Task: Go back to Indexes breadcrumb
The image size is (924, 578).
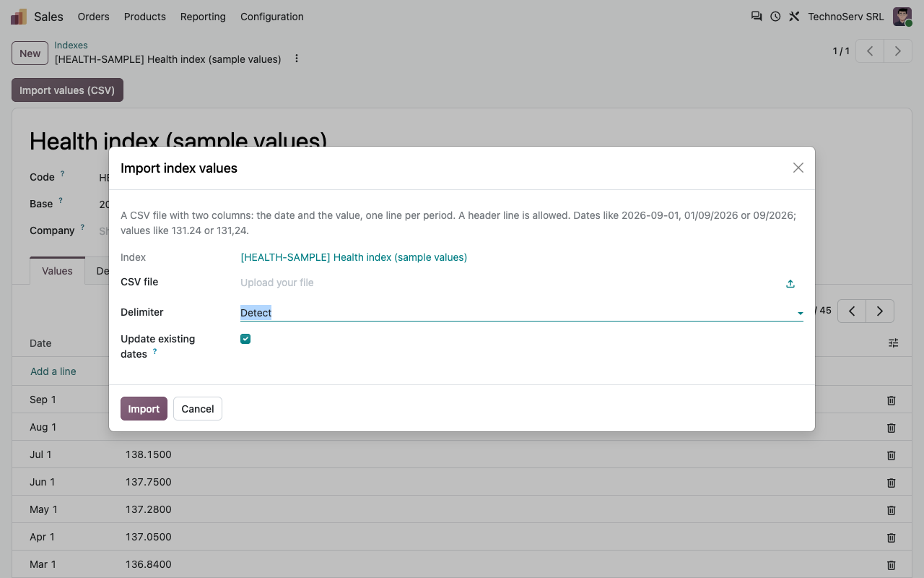Action: coord(71,45)
